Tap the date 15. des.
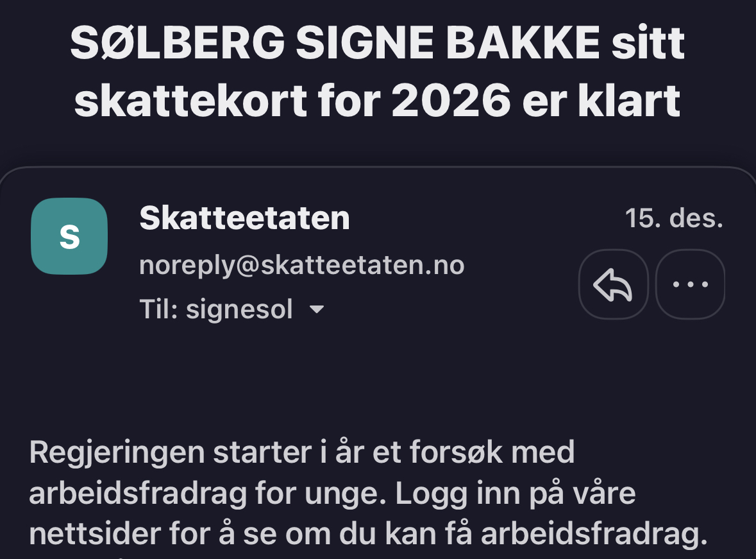 tap(674, 219)
